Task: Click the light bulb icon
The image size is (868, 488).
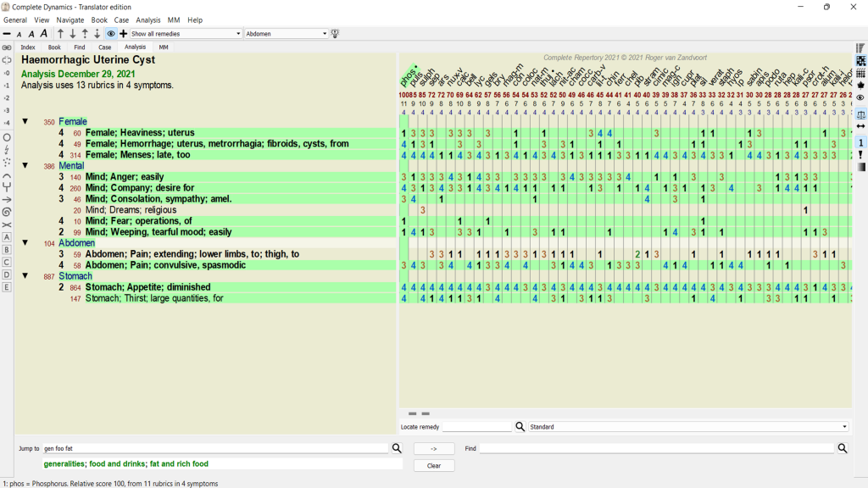Action: 335,34
